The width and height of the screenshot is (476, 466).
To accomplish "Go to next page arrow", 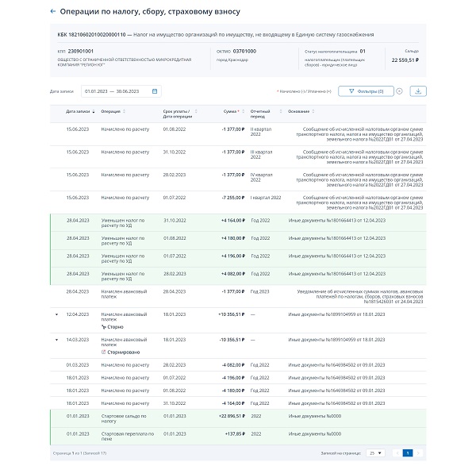I will click(x=418, y=453).
